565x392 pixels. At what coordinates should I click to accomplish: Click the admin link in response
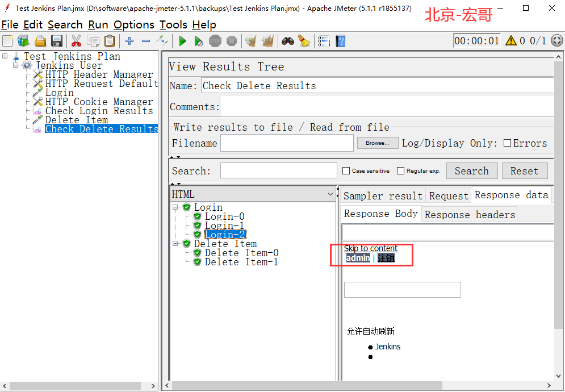click(358, 258)
